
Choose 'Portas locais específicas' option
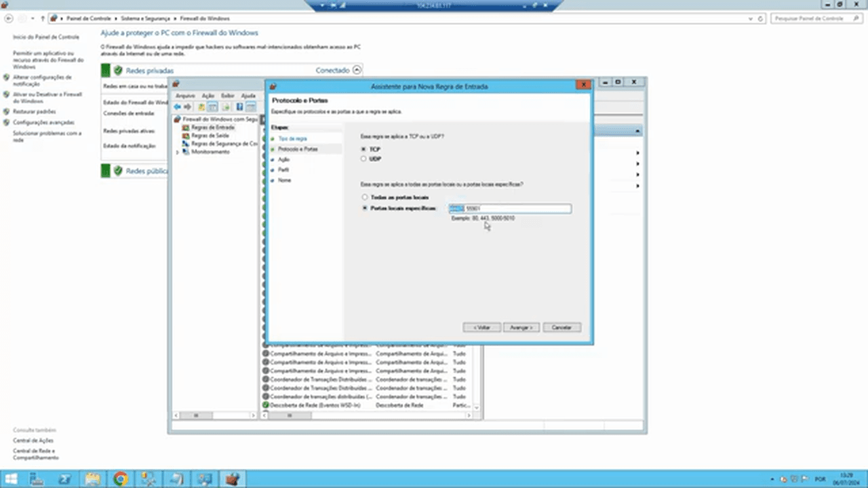click(x=365, y=209)
